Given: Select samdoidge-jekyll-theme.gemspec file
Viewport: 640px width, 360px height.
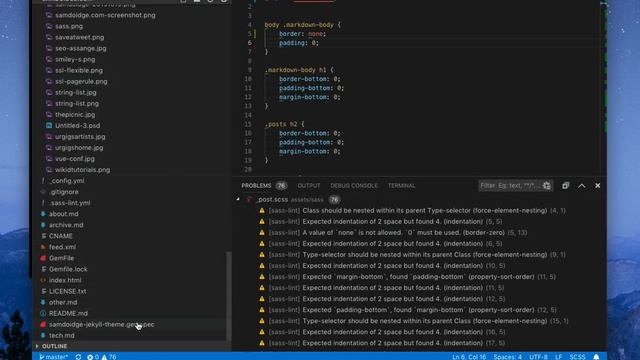Looking at the screenshot, I should click(102, 324).
